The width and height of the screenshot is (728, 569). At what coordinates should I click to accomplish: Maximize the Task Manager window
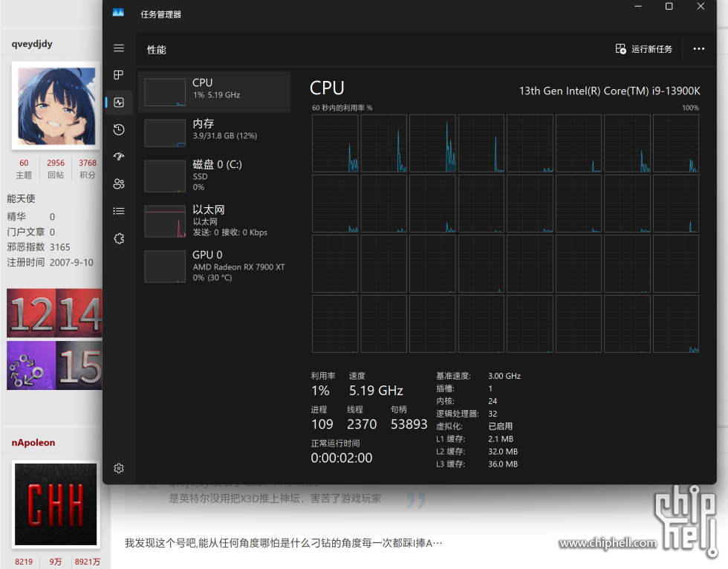[x=669, y=7]
